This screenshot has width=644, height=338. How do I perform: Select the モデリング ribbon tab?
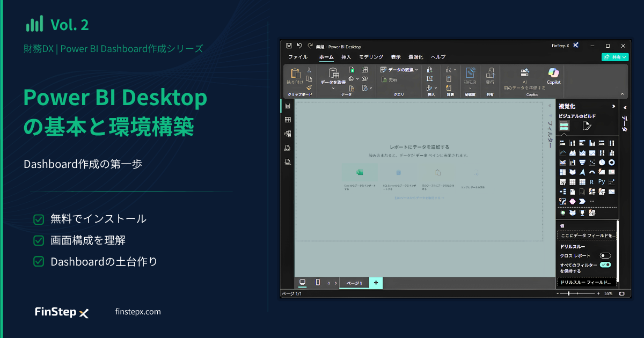click(x=371, y=57)
